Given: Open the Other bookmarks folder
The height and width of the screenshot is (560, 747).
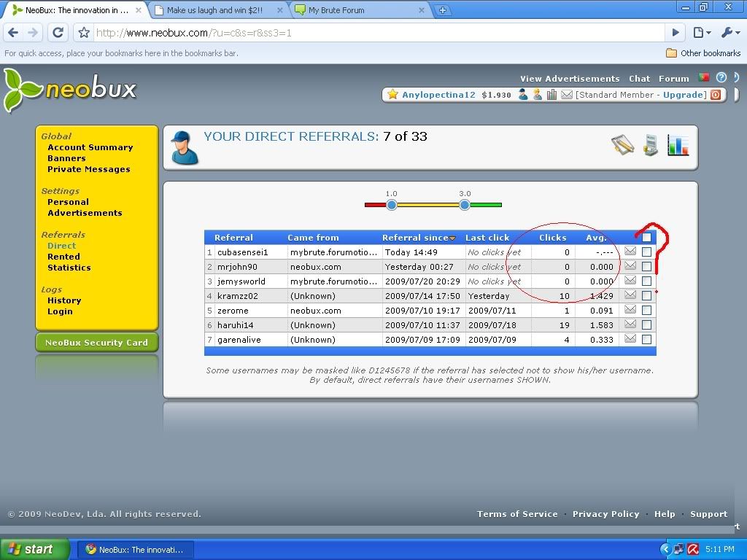Looking at the screenshot, I should pos(703,52).
